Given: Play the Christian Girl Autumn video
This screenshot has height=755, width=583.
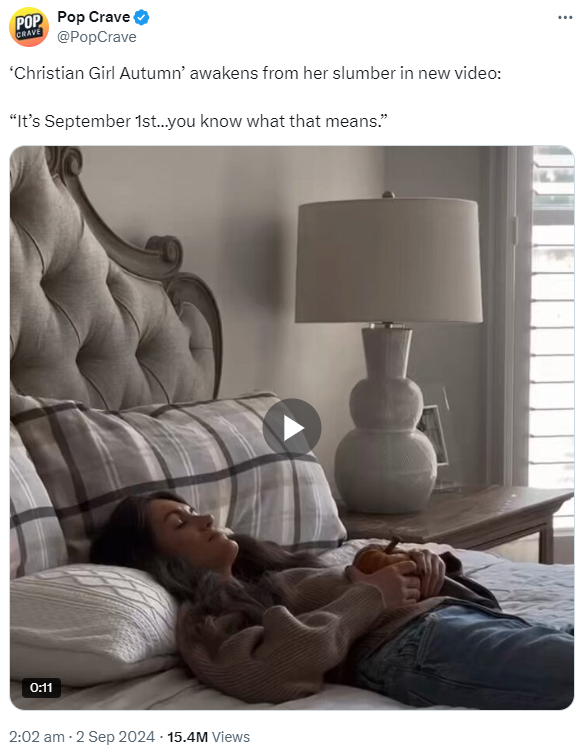Looking at the screenshot, I should click(x=292, y=428).
